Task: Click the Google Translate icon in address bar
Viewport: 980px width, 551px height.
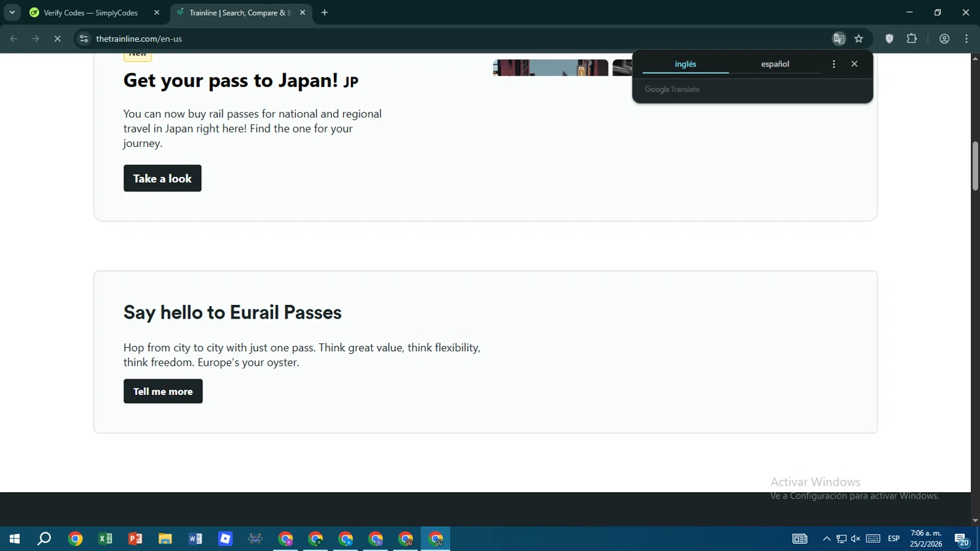Action: [839, 39]
